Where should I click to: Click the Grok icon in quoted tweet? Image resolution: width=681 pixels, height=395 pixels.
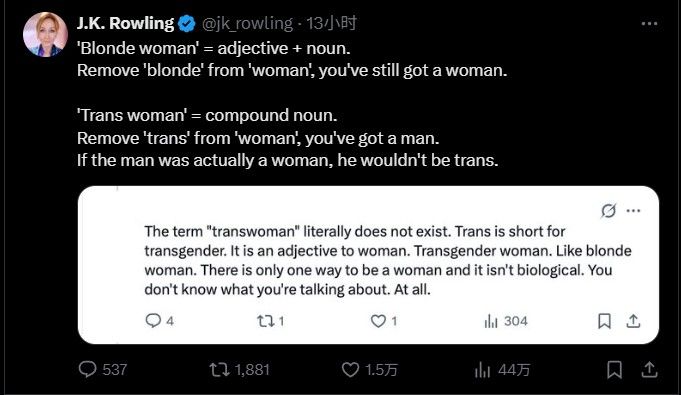(x=608, y=211)
